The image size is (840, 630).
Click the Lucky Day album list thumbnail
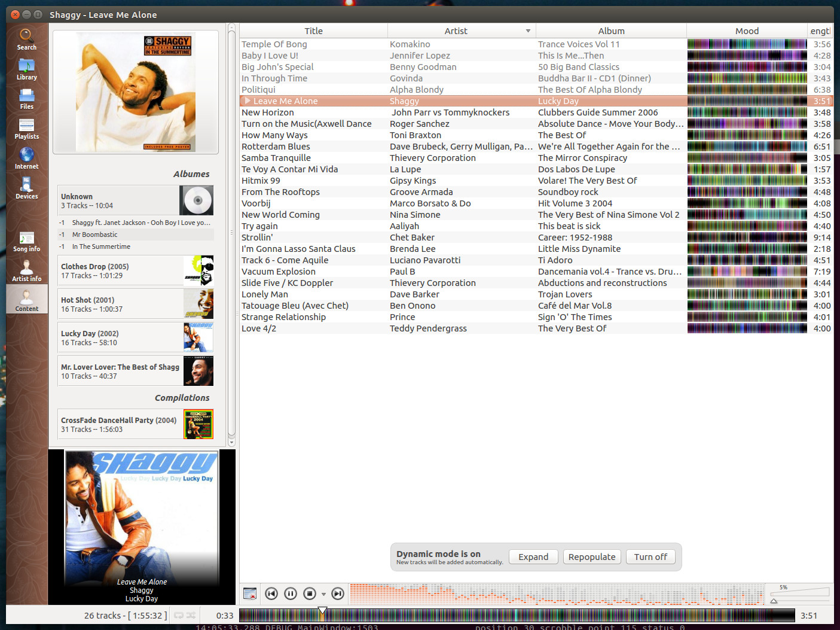coord(198,337)
